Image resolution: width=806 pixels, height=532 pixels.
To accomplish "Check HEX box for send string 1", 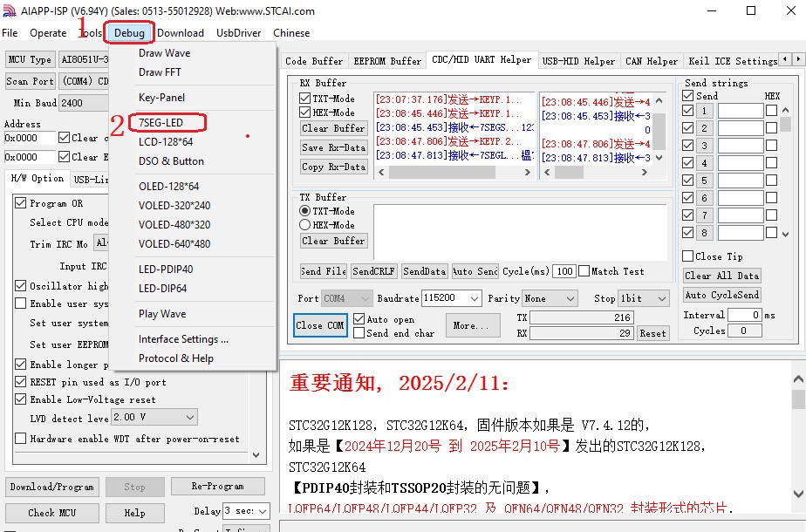I will (771, 111).
